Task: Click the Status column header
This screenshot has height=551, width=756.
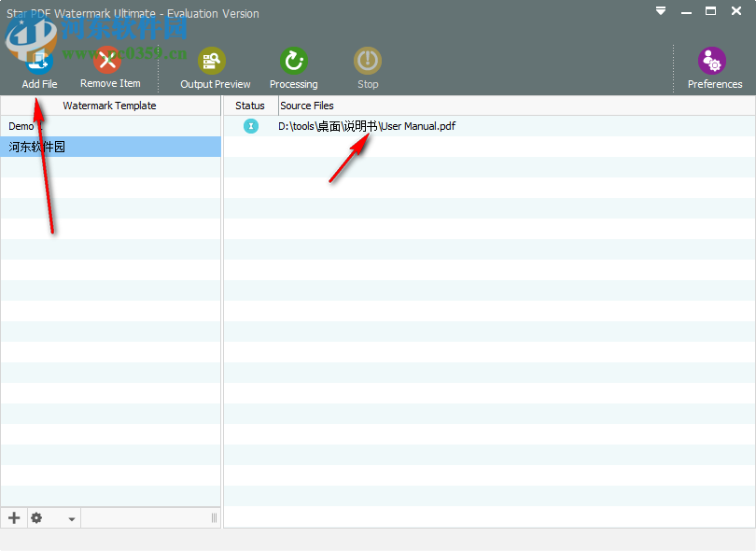Action: [x=250, y=106]
